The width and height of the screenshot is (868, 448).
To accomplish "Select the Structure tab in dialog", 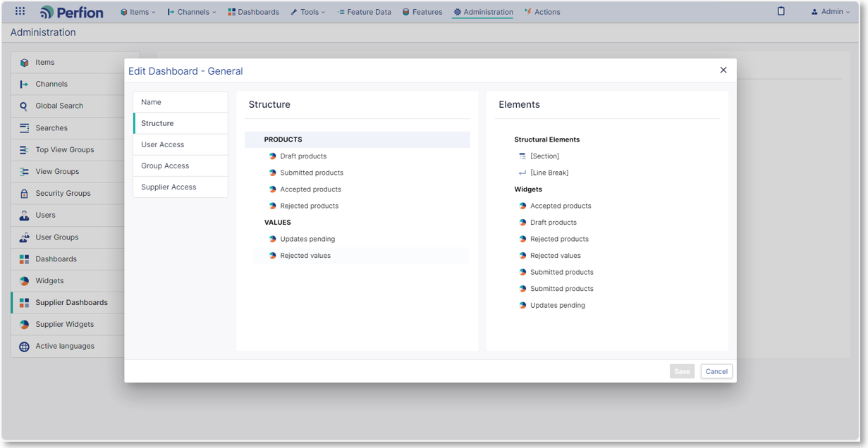I will click(x=181, y=123).
